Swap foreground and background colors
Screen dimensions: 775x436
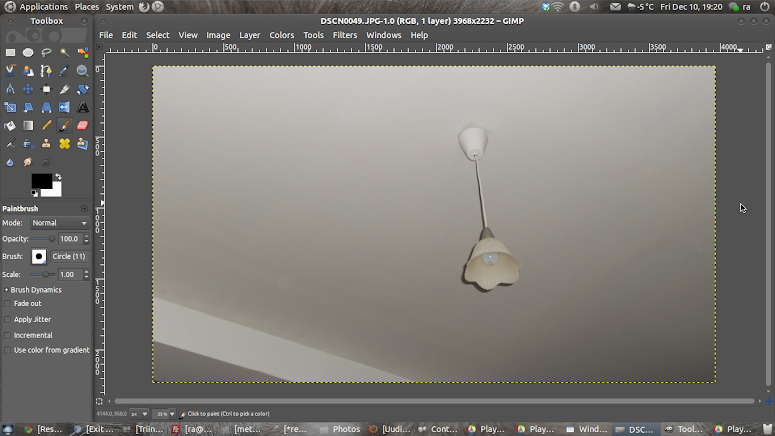[58, 176]
